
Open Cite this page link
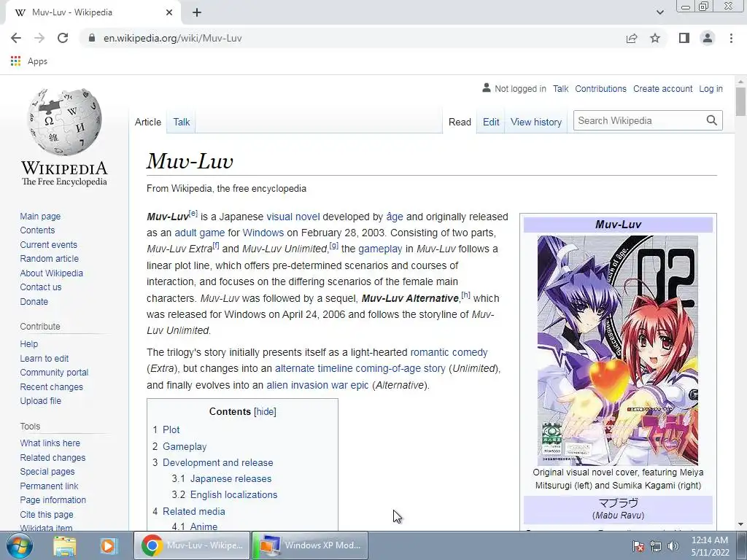[47, 514]
